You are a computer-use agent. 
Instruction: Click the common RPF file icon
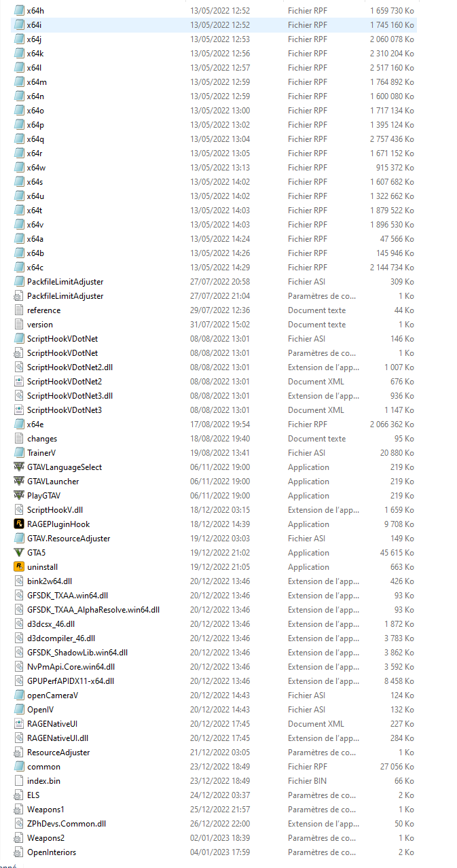click(x=19, y=766)
